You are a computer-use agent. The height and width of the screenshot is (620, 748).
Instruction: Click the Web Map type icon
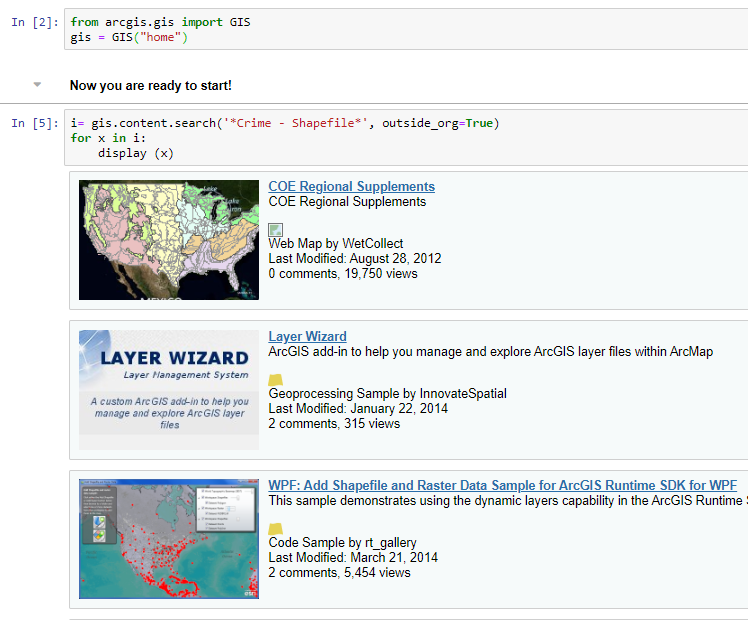click(x=275, y=230)
